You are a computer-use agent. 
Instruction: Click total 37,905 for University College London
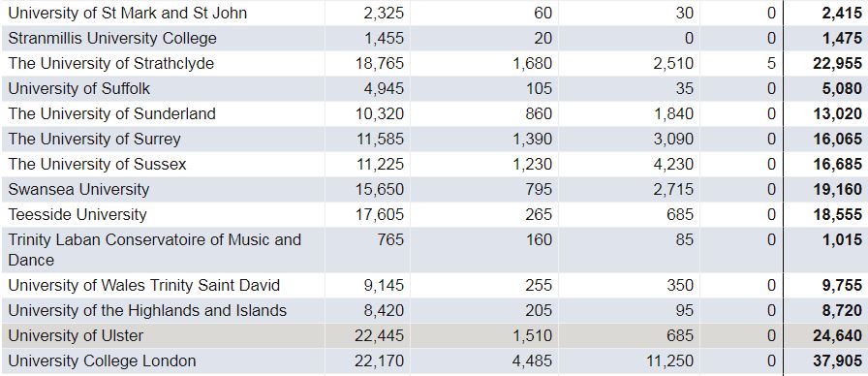coord(837,361)
